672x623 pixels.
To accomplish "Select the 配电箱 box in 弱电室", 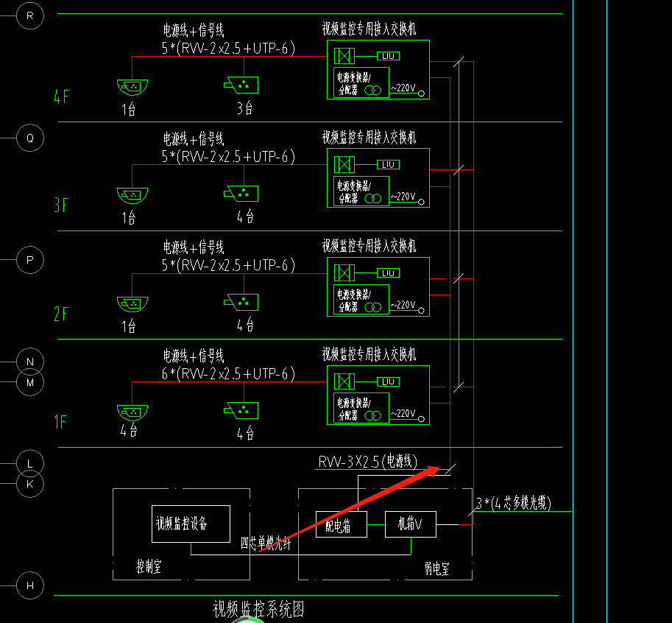I will 341,524.
